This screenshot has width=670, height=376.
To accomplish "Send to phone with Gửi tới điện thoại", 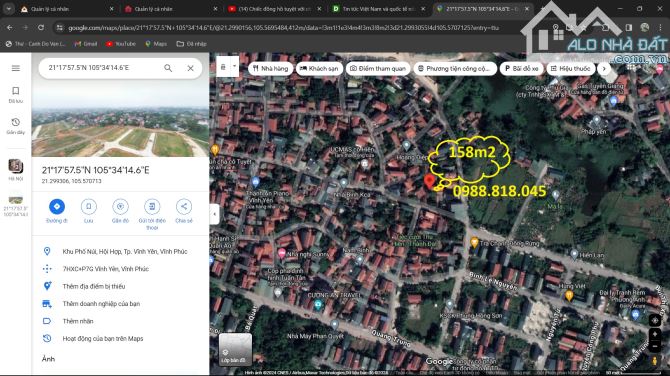I will [152, 214].
